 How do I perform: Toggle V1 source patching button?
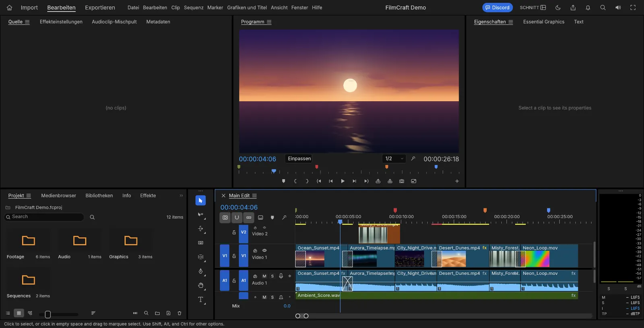(225, 256)
